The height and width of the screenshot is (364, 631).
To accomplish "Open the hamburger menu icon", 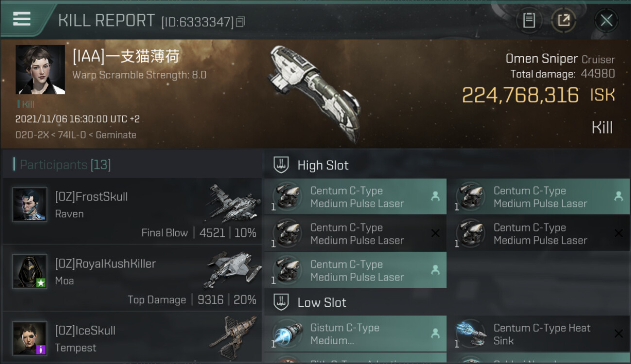I will pyautogui.click(x=21, y=19).
